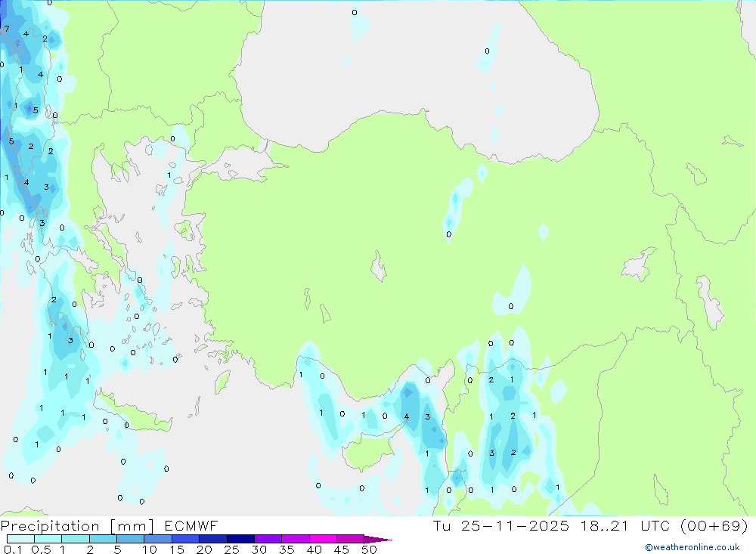Click the 0.1–0.5 mm lightest cyan legend swatch
Viewport: 756px width, 554px height.
click(20, 539)
